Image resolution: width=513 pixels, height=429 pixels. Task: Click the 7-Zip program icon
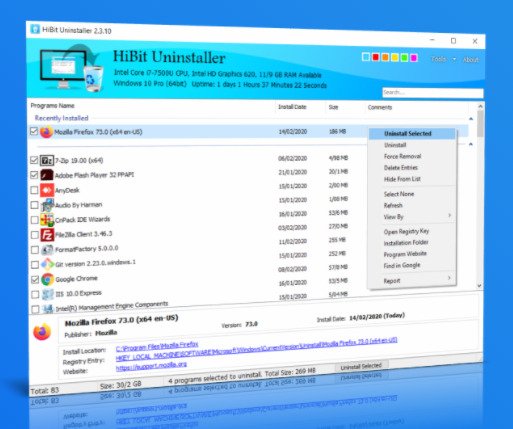[47, 161]
